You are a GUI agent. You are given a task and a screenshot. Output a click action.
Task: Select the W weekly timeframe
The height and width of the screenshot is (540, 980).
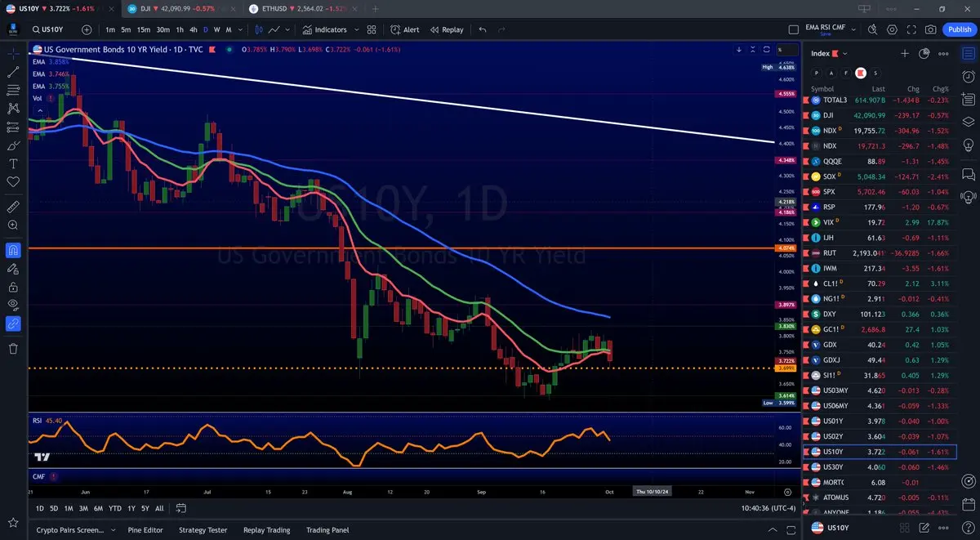pos(216,29)
